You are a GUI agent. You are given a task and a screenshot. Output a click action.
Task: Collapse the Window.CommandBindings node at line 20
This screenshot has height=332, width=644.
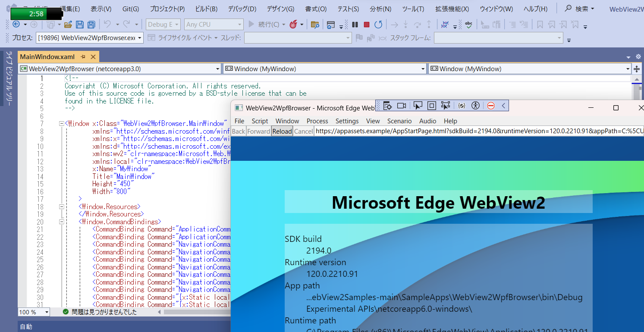pos(61,222)
